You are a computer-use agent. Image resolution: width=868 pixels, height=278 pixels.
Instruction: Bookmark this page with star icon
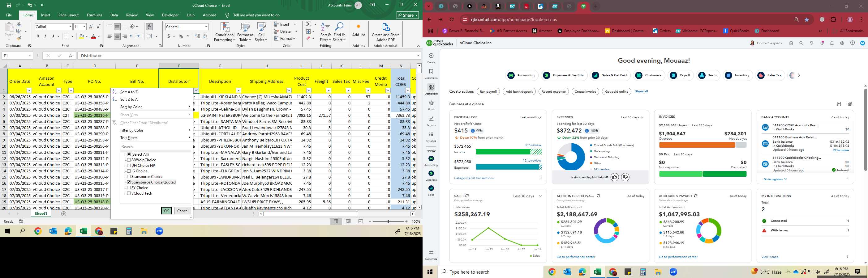[807, 19]
